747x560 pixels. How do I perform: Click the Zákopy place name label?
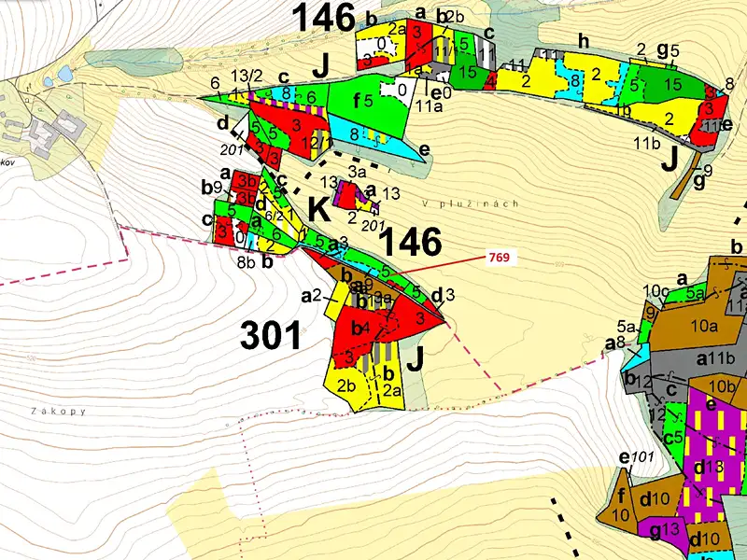pos(58,411)
